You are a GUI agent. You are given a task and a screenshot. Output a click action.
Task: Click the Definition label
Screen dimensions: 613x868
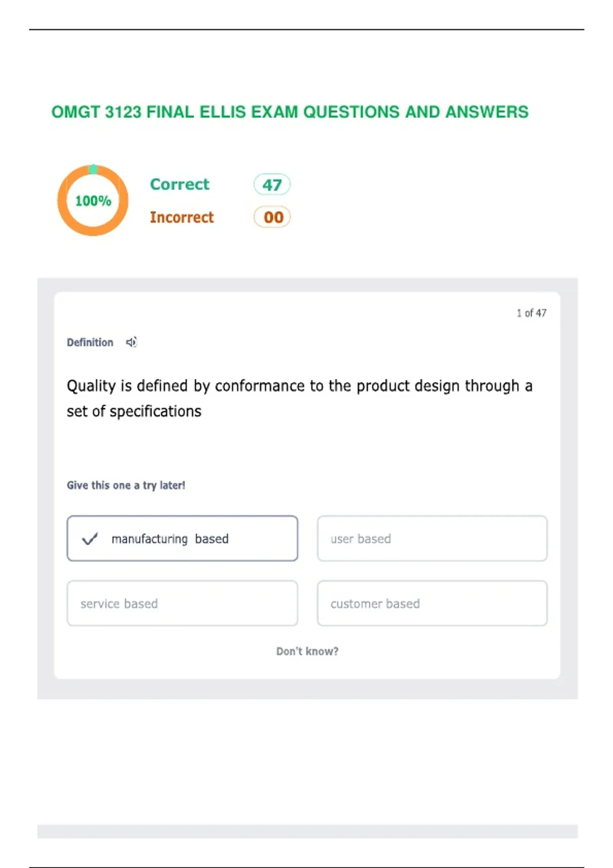90,343
